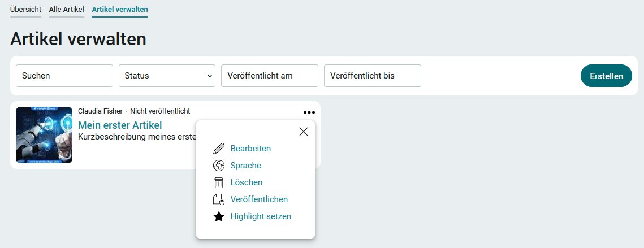Select Löschen in the article menu
The height and width of the screenshot is (248, 644).
click(247, 182)
